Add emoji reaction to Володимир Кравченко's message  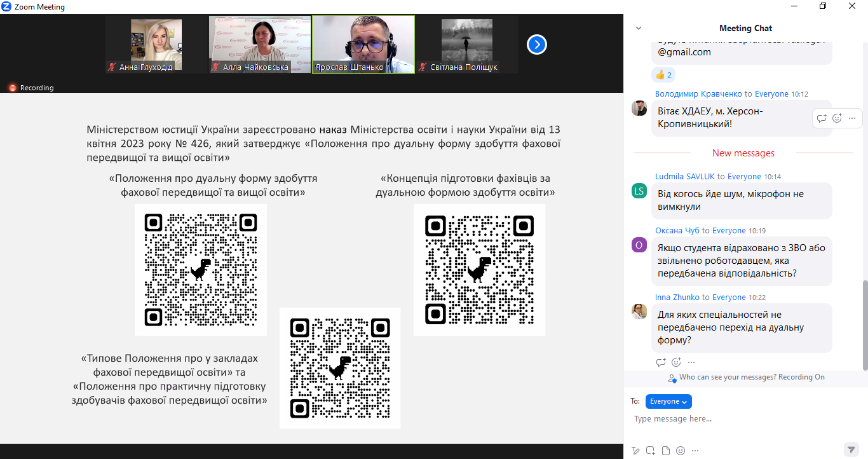point(837,118)
